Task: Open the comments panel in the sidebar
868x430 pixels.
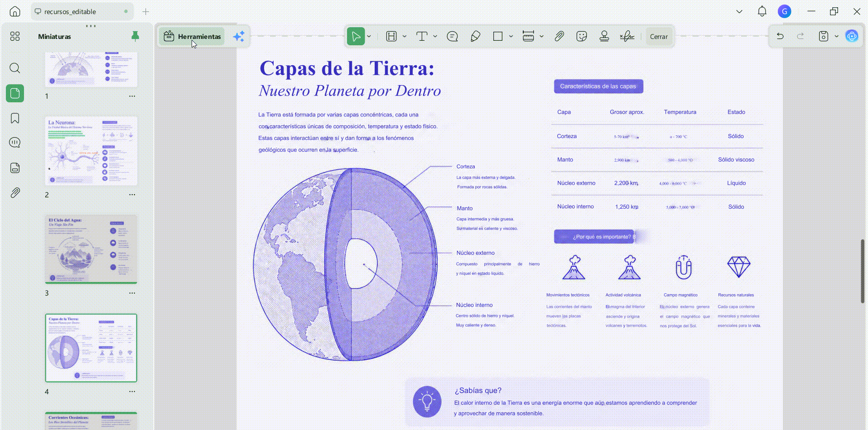Action: click(15, 143)
